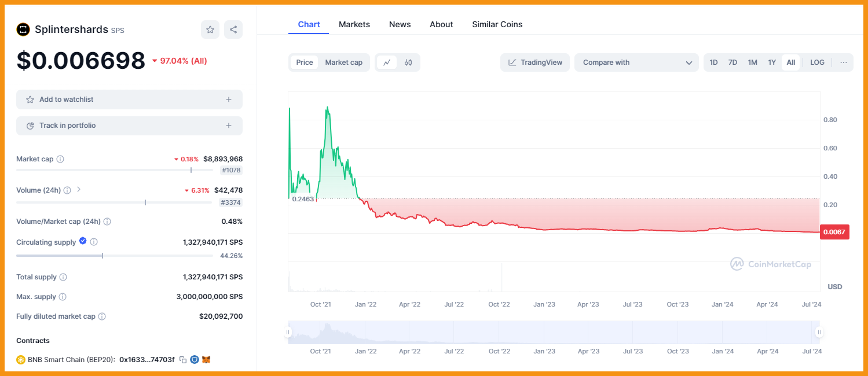
Task: Select the Market cap chart toggle
Action: (x=344, y=62)
